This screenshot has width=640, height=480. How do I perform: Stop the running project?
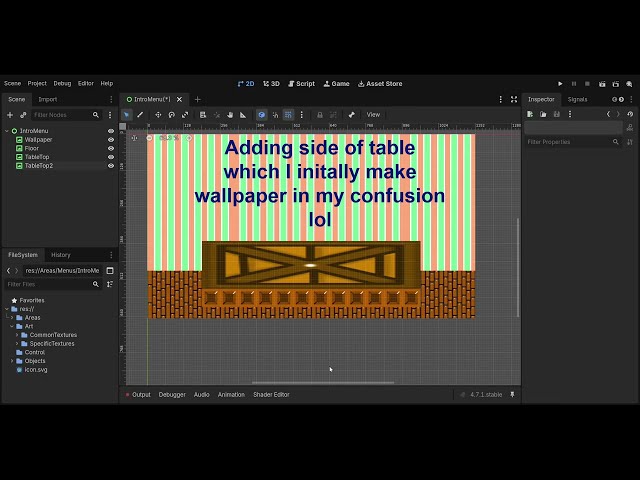(x=587, y=84)
